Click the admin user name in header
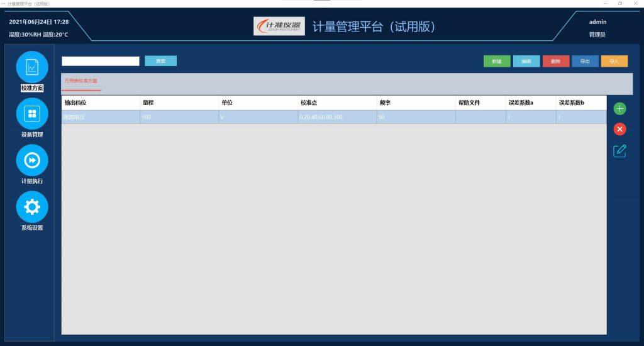The height and width of the screenshot is (346, 644). tap(597, 22)
